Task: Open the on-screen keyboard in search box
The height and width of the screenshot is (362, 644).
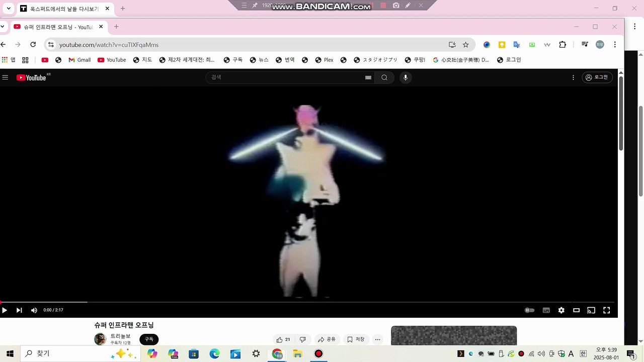Action: 368,77
